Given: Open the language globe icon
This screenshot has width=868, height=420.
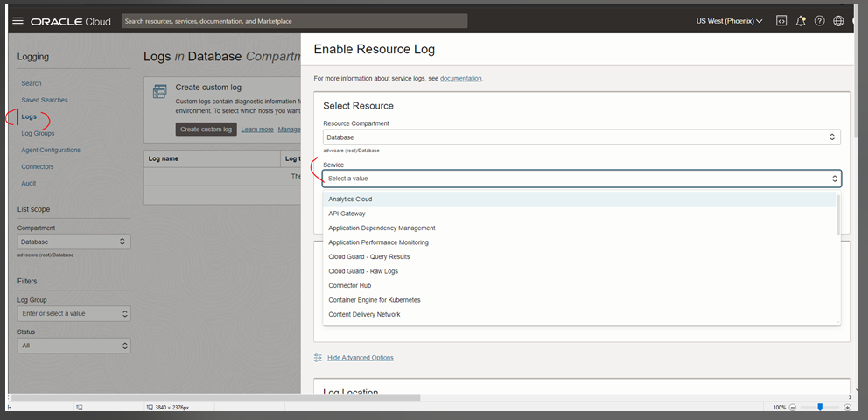Looking at the screenshot, I should (x=839, y=21).
